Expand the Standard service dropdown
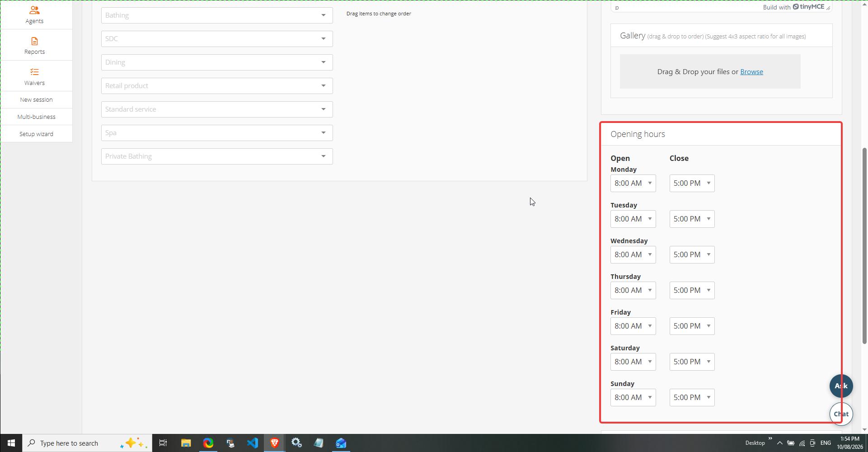 (x=217, y=109)
